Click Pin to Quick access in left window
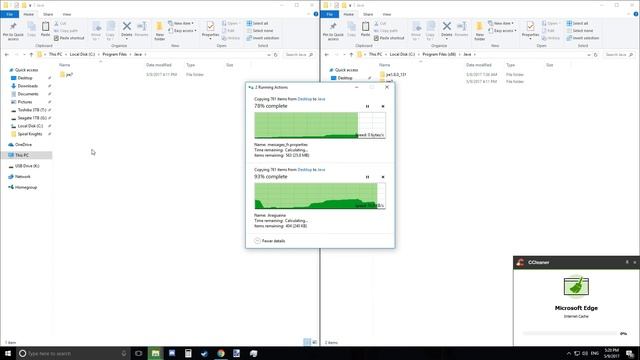Screen dimensions: 640x360 (x=13, y=31)
